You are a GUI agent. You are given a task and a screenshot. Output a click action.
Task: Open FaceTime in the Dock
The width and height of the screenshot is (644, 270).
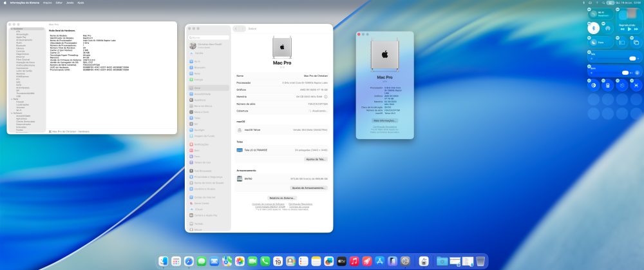pos(252,261)
